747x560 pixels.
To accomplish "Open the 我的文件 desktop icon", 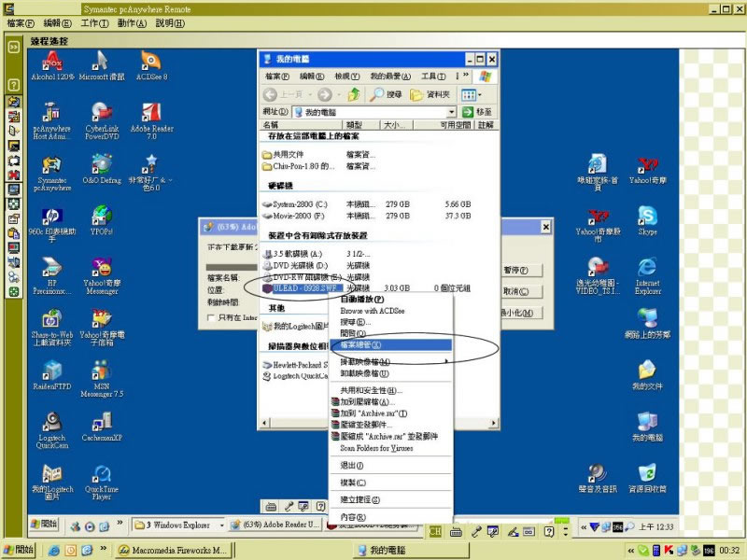I will [x=647, y=375].
